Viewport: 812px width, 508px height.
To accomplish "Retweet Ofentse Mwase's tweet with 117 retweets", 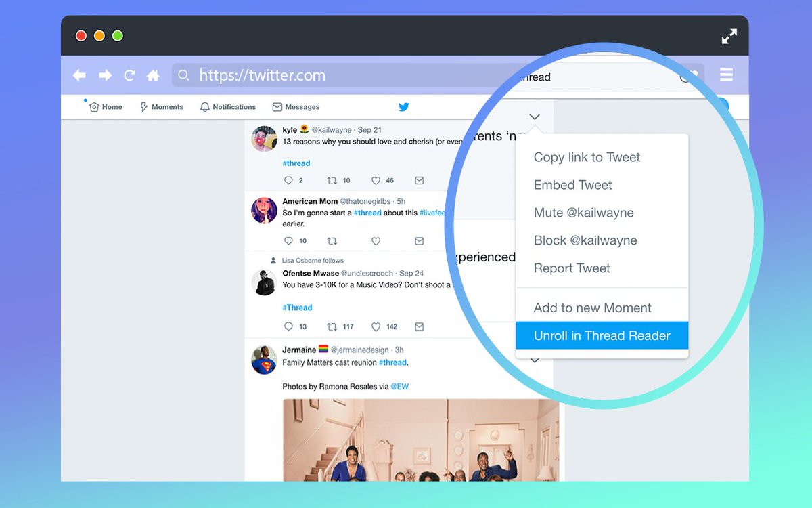I will point(332,326).
